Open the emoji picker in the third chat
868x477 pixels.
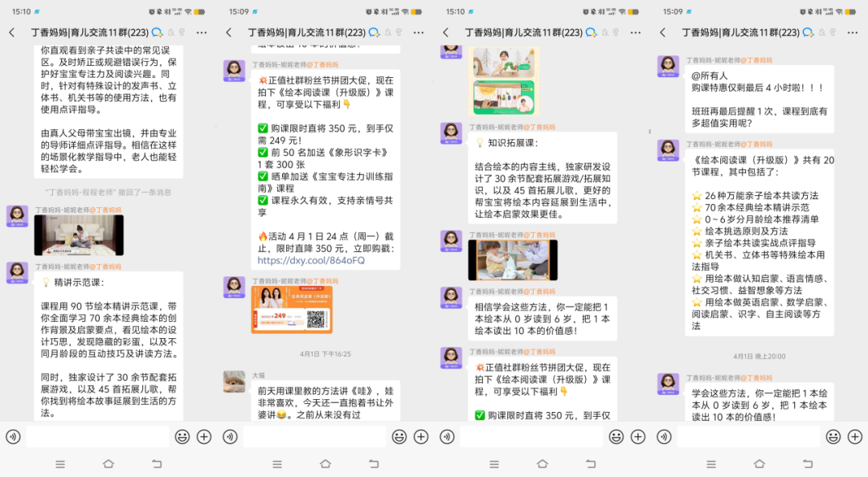tap(616, 437)
